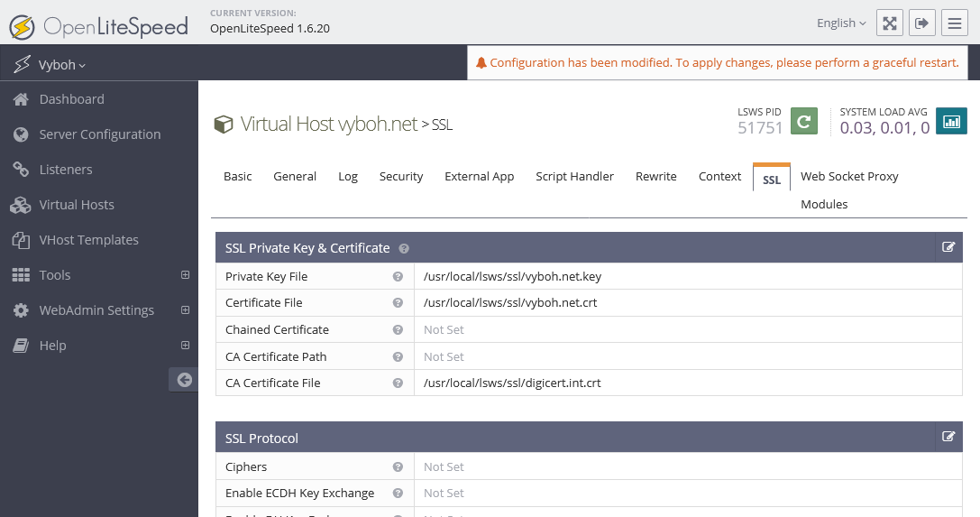980x517 pixels.
Task: Show help for Enable ECDH Key Exchange
Action: 398,494
